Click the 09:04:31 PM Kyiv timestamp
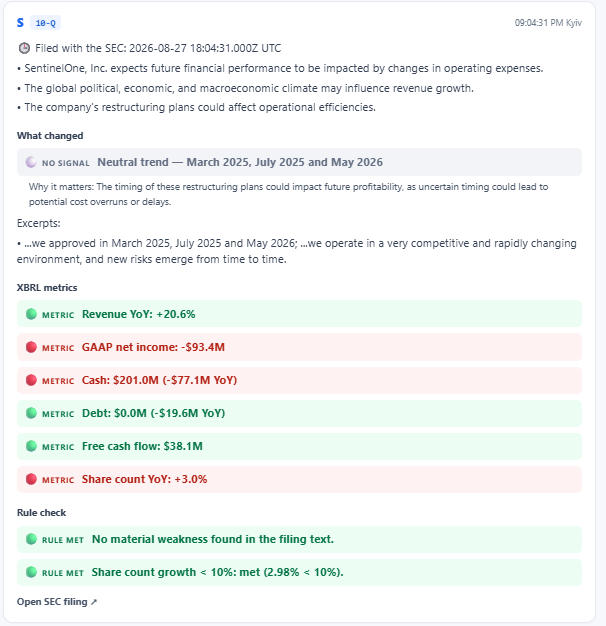606x626 pixels. click(x=548, y=23)
